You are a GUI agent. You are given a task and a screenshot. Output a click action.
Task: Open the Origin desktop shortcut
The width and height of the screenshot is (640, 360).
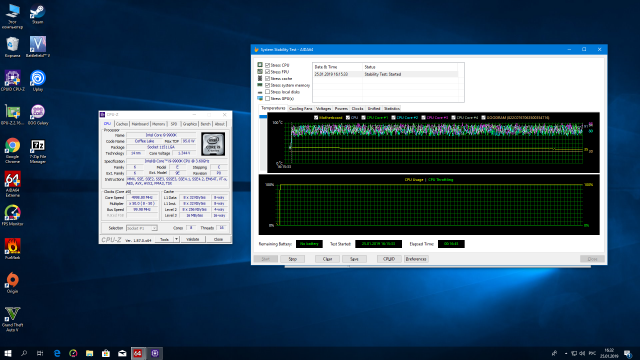[x=12, y=282]
